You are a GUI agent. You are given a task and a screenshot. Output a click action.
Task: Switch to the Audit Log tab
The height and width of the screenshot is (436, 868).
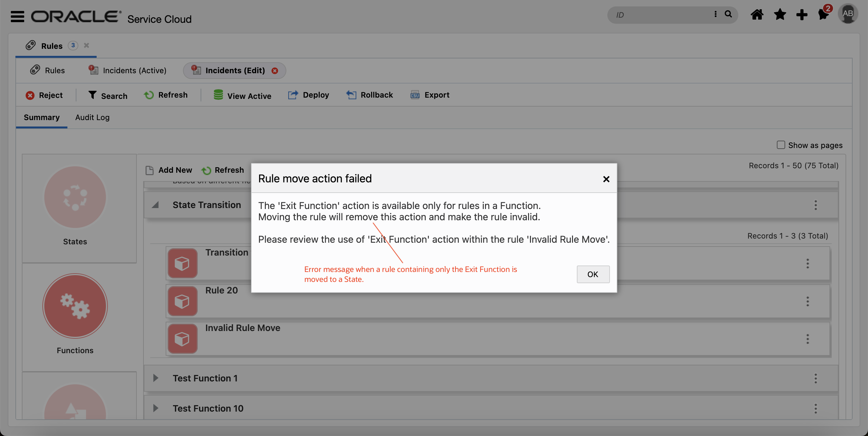[92, 117]
